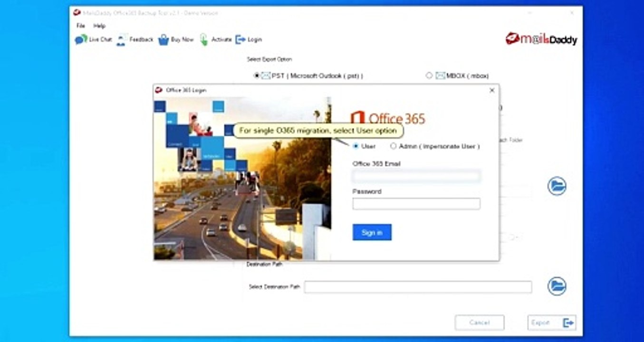Click the Select Destination Path field
644x342 pixels.
tap(418, 287)
